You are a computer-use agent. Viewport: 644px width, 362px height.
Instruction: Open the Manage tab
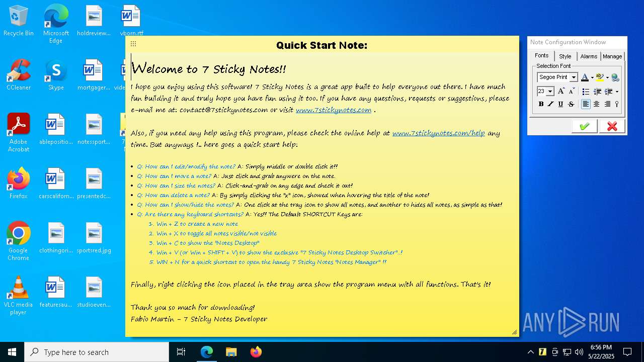click(612, 56)
